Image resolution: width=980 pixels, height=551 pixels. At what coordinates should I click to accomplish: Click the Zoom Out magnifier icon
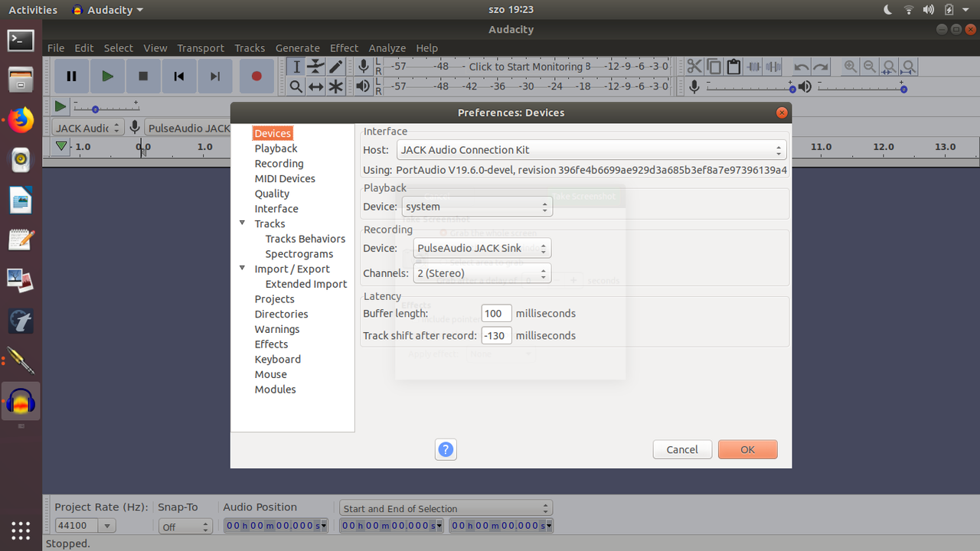pyautogui.click(x=870, y=67)
